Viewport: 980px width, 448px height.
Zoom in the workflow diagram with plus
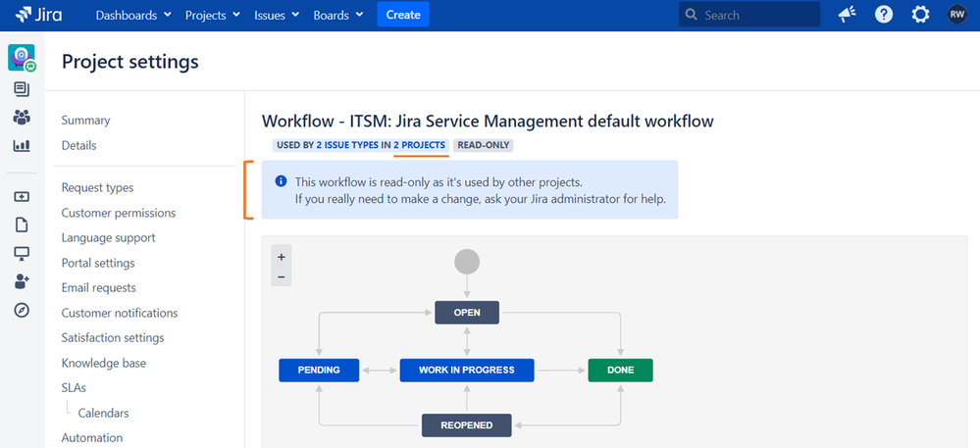(282, 257)
